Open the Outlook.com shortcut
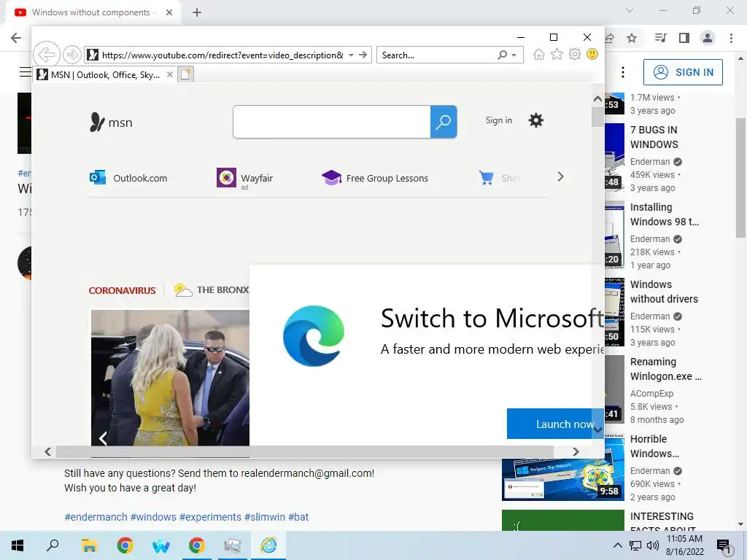Image resolution: width=747 pixels, height=560 pixels. tap(128, 178)
